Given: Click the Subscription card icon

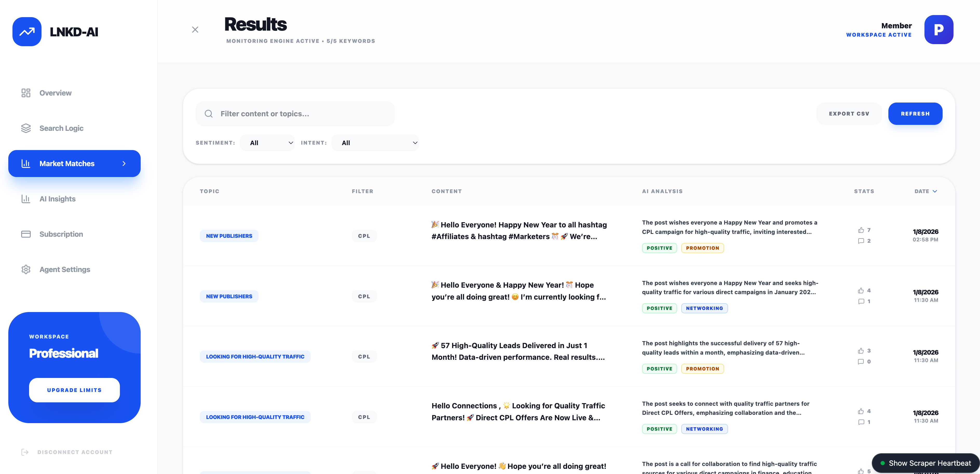Looking at the screenshot, I should (x=26, y=234).
